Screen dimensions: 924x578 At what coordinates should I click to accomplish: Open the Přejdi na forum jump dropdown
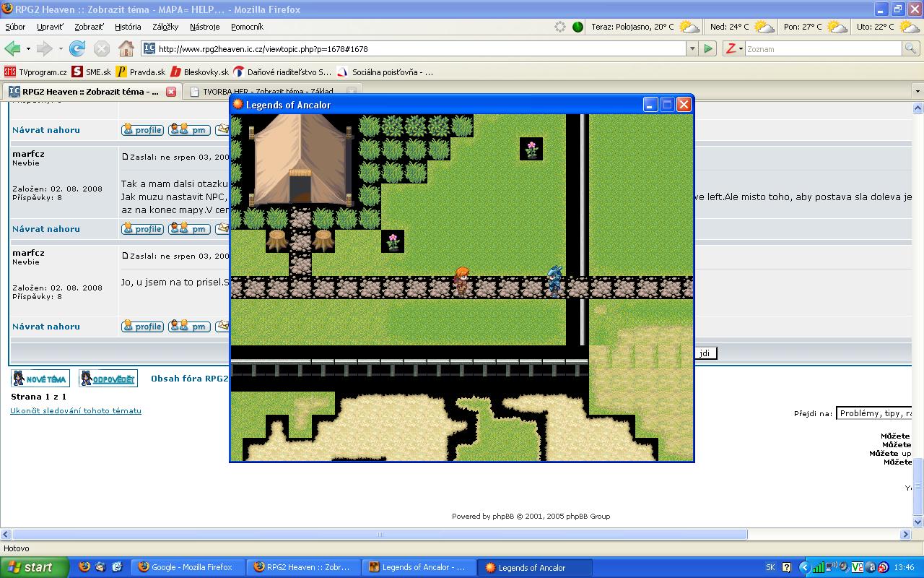click(x=874, y=413)
